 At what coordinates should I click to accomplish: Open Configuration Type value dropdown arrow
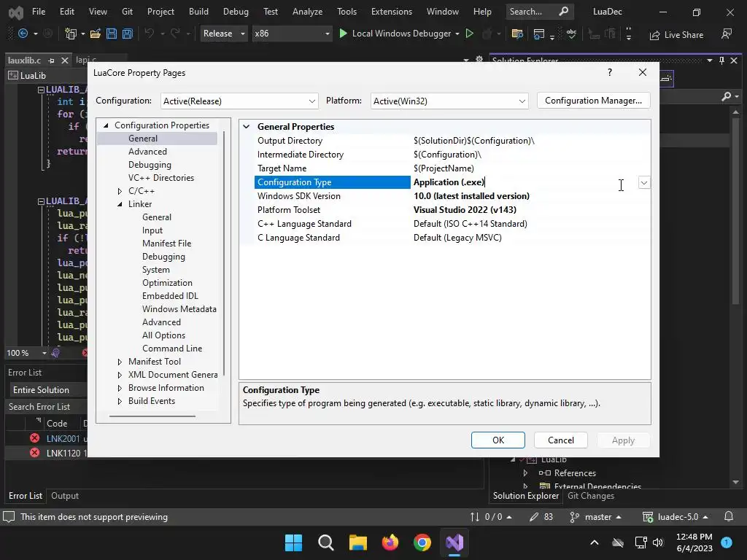(644, 183)
